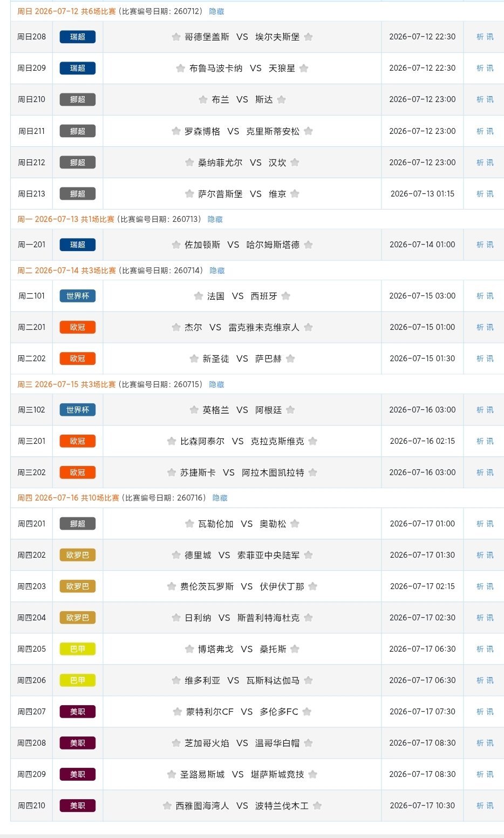Click the star beside 克里斯蒂安松
Screen dimensions: 504x838
pos(308,131)
